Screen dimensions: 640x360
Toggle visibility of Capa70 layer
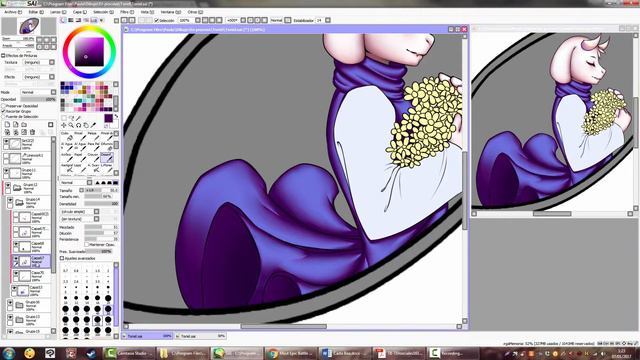16,273
